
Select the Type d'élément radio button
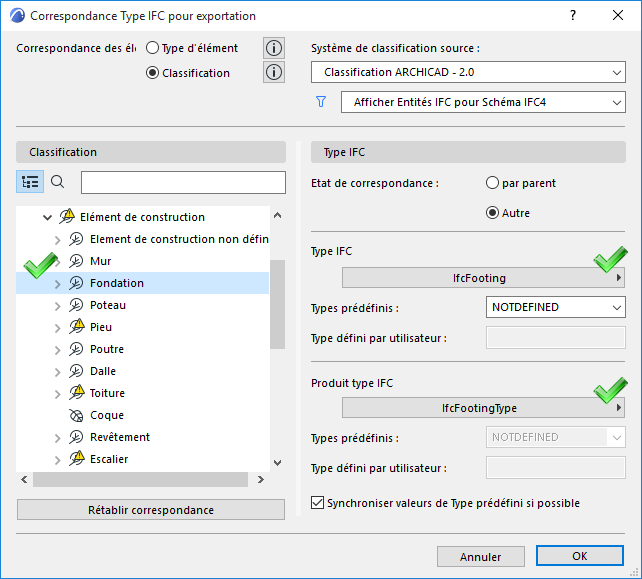coord(153,48)
